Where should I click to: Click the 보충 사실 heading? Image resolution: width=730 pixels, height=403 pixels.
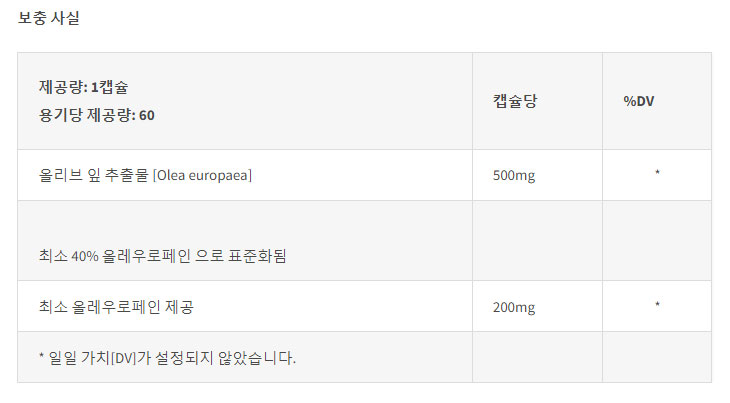(x=49, y=18)
